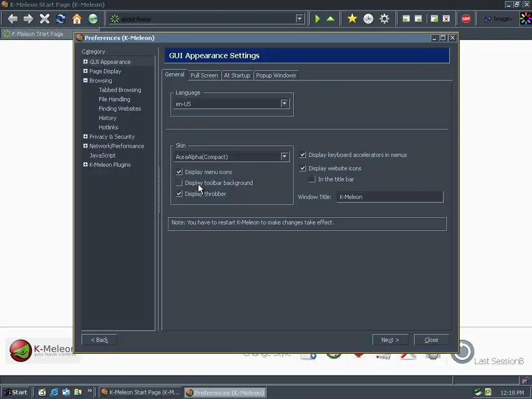
Task: Go back with the browser Back arrow
Action: 12,19
